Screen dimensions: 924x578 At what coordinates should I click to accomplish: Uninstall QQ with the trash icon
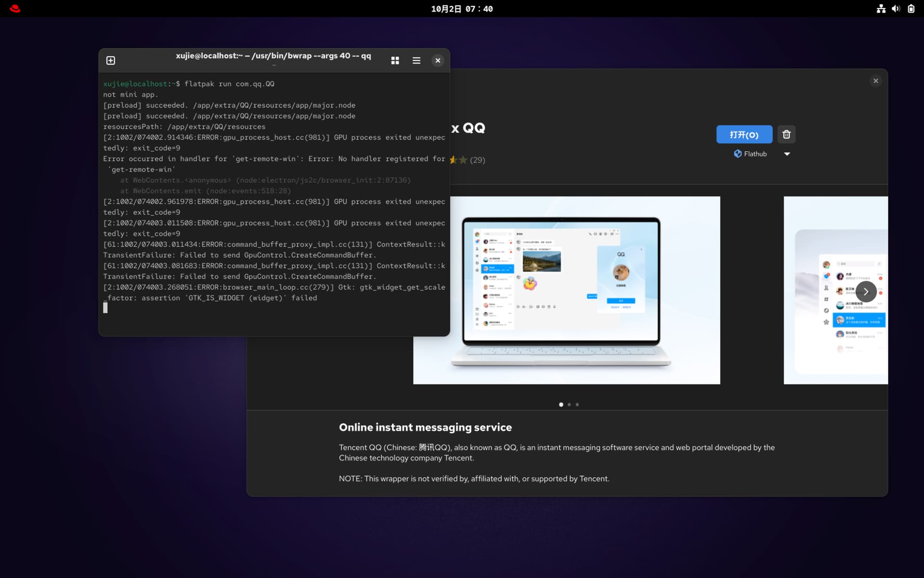pos(786,134)
